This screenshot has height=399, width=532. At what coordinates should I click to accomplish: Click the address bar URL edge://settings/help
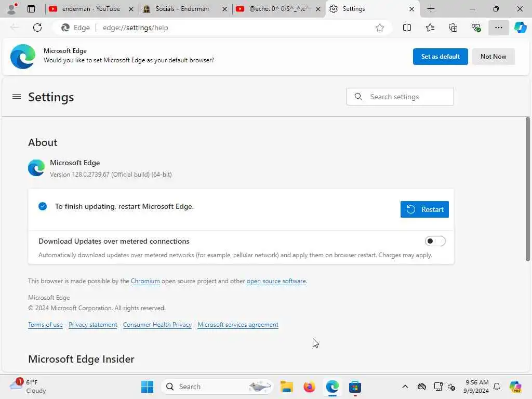pyautogui.click(x=136, y=28)
